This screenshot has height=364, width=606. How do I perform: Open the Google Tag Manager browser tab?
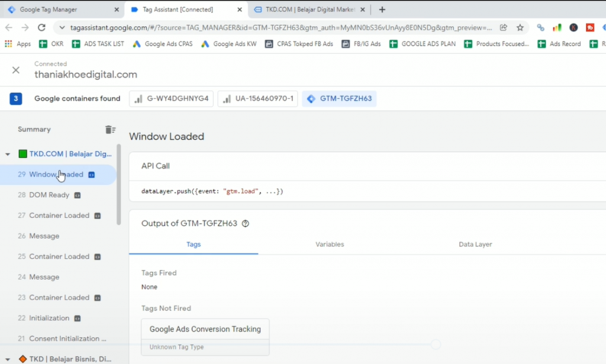click(56, 9)
